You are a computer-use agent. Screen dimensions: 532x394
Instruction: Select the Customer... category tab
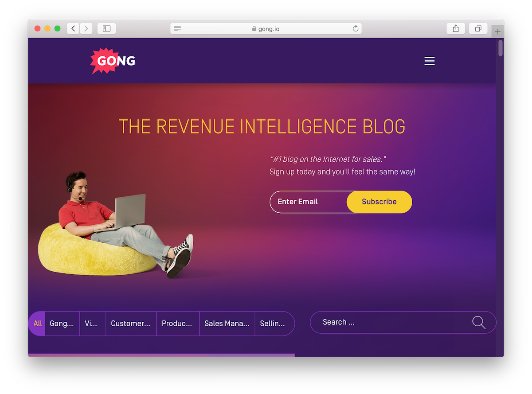(131, 324)
